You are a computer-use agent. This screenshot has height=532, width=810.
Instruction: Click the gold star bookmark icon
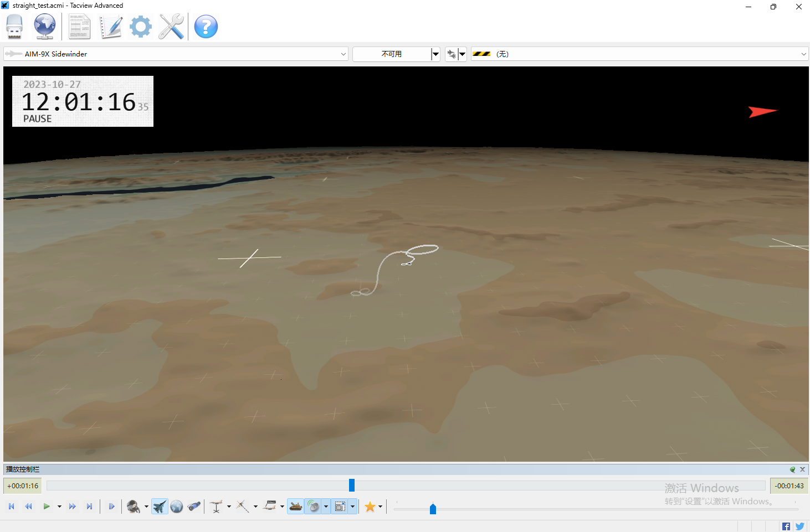point(370,507)
